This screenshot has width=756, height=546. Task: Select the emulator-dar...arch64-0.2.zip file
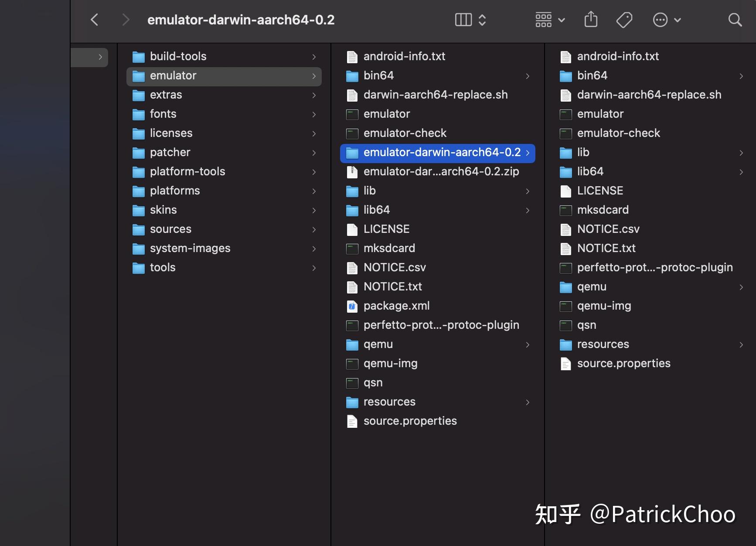coord(441,171)
